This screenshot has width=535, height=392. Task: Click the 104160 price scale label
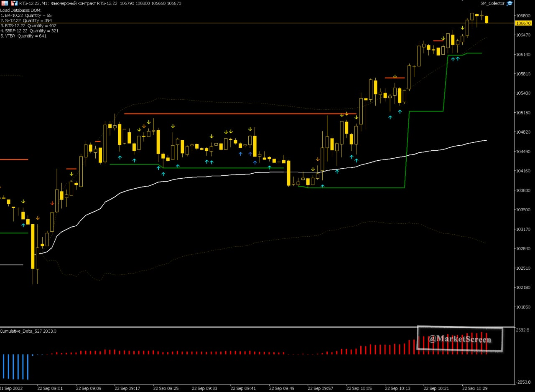pos(523,171)
